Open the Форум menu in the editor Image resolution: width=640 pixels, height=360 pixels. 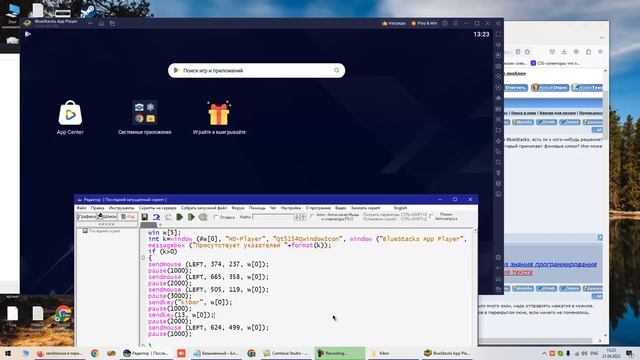238,208
